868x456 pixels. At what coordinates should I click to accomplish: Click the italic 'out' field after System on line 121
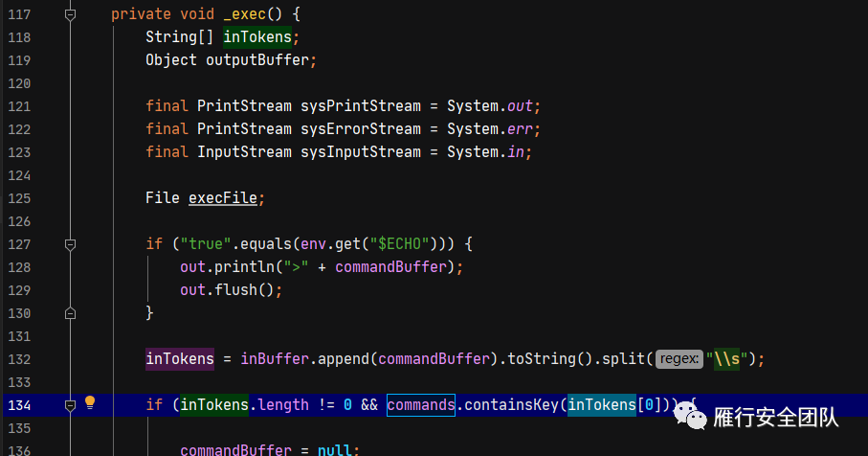pos(520,105)
